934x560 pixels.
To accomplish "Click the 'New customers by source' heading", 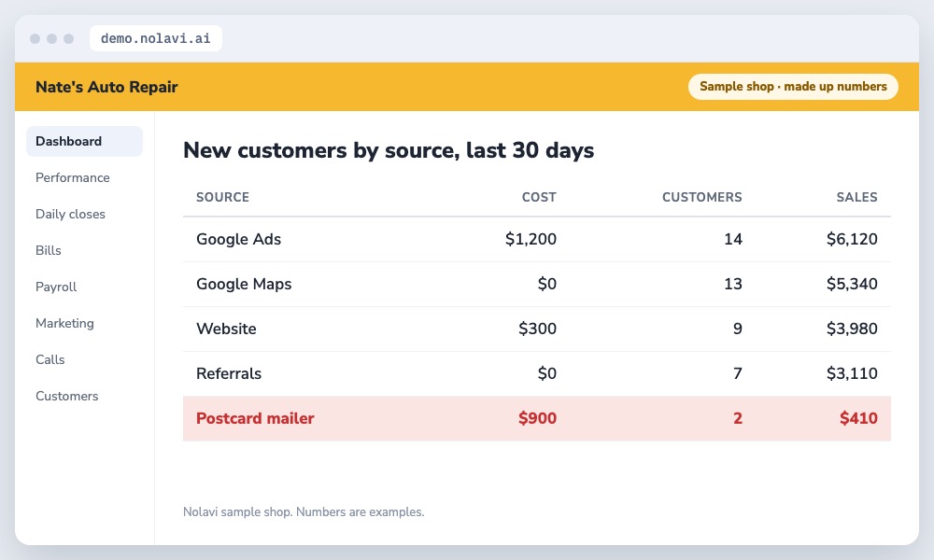I will [x=389, y=150].
